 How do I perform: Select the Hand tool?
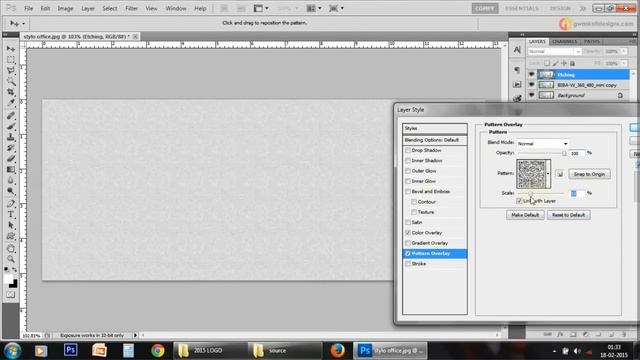coord(11,249)
